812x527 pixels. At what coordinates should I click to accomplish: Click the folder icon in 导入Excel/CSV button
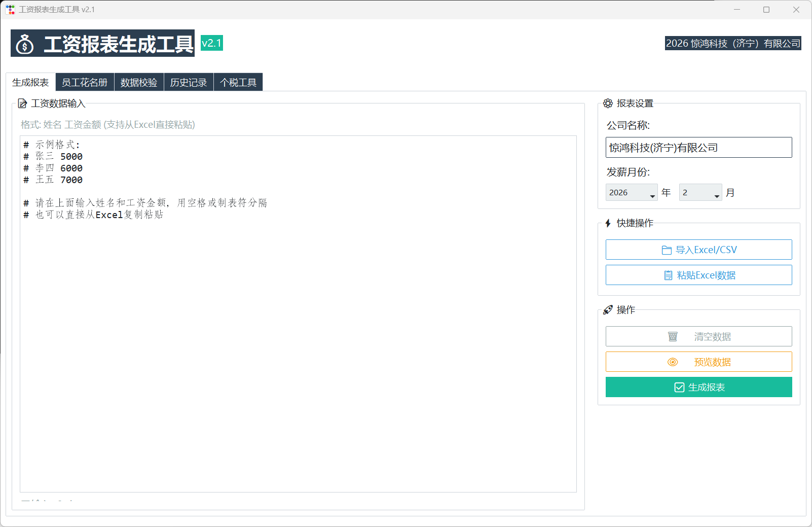click(x=668, y=249)
